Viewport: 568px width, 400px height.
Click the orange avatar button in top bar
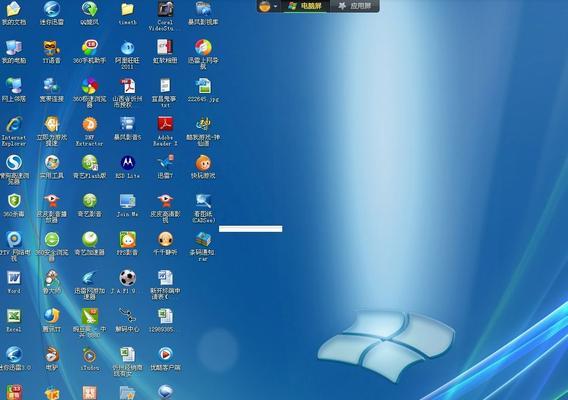pos(265,7)
